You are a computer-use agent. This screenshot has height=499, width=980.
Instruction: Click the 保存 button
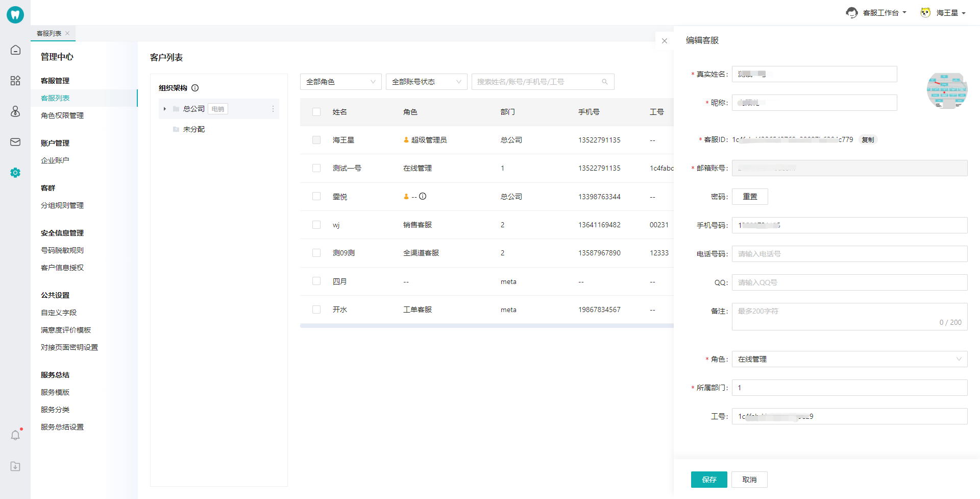pos(709,480)
